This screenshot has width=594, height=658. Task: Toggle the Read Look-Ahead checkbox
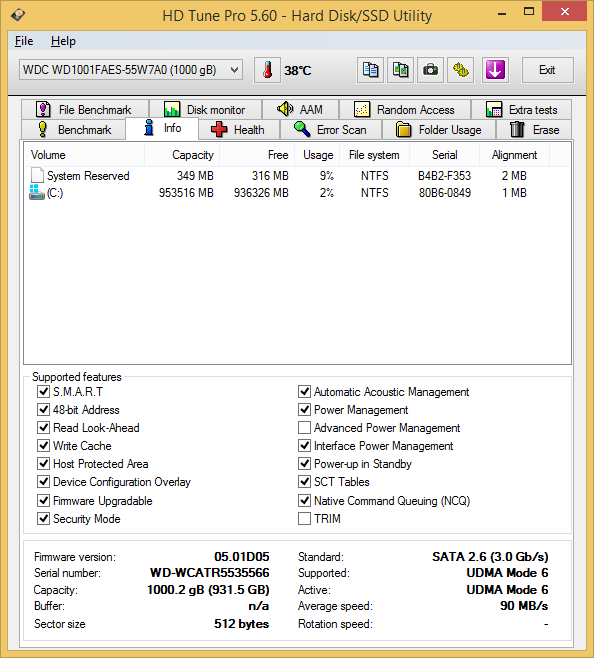(x=43, y=428)
